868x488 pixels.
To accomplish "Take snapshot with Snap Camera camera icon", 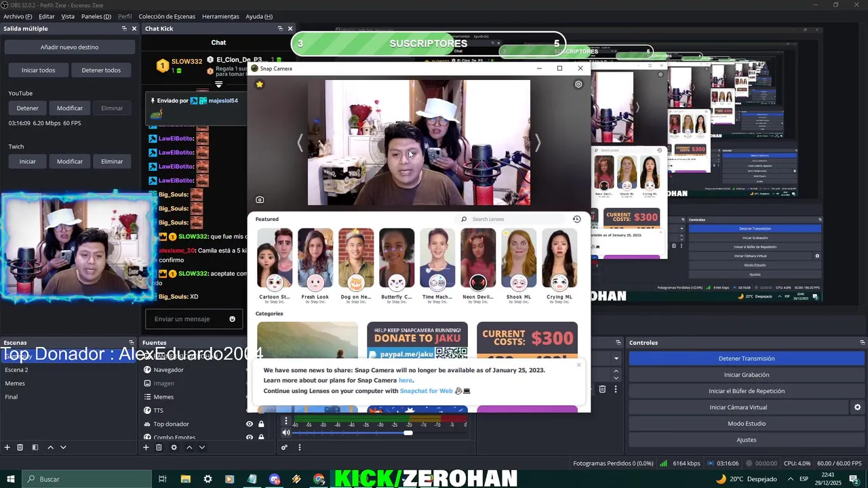I will point(260,200).
